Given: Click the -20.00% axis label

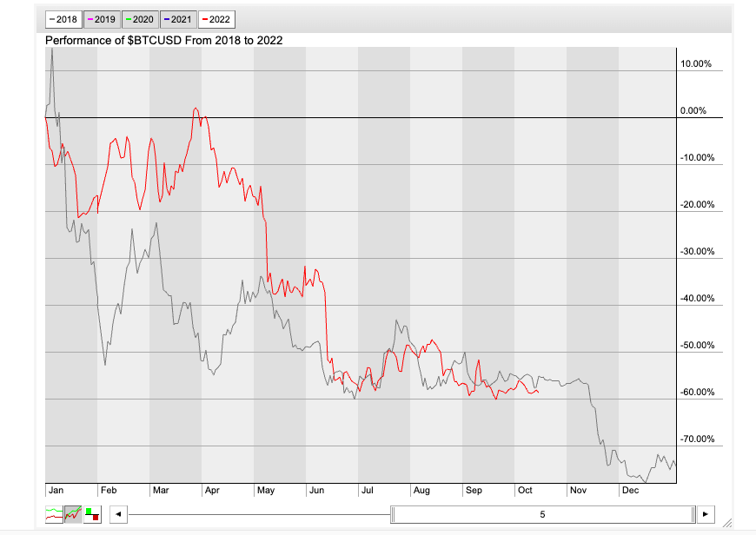Looking at the screenshot, I should coord(697,204).
